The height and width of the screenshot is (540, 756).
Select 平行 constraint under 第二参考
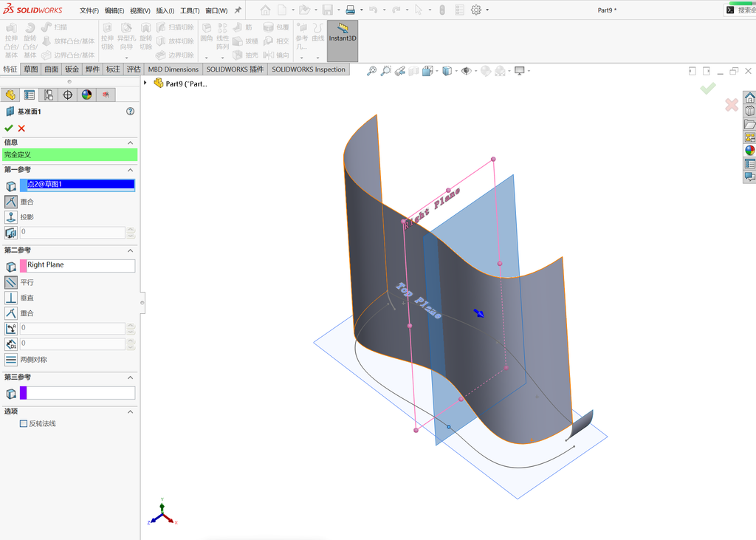pos(11,282)
